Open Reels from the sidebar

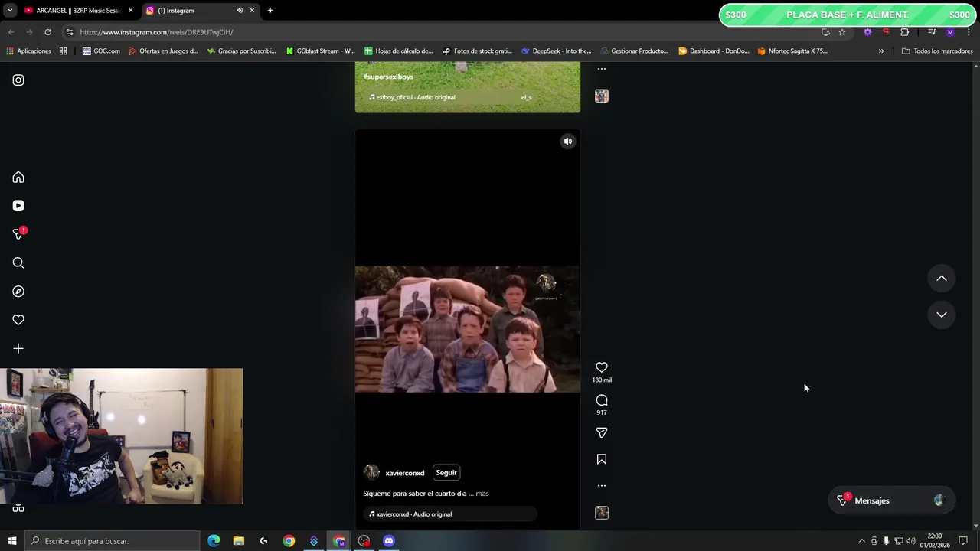click(18, 206)
